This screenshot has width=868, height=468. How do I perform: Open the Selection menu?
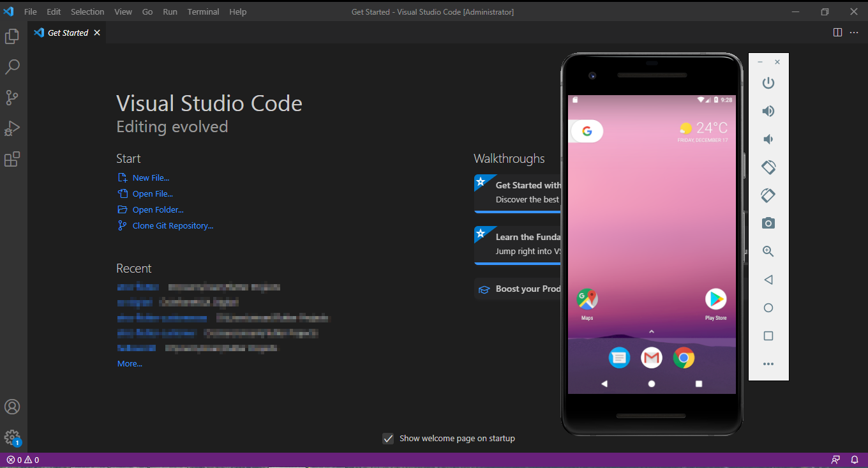pyautogui.click(x=87, y=11)
